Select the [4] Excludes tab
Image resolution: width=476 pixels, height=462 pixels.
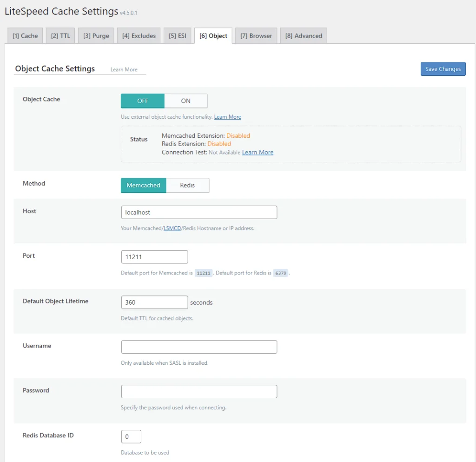(139, 36)
